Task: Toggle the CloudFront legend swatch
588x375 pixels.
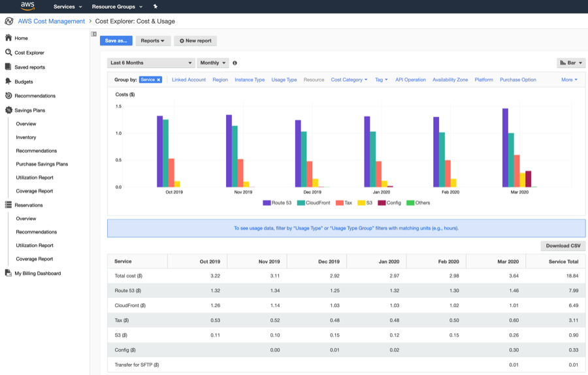Action: [301, 203]
